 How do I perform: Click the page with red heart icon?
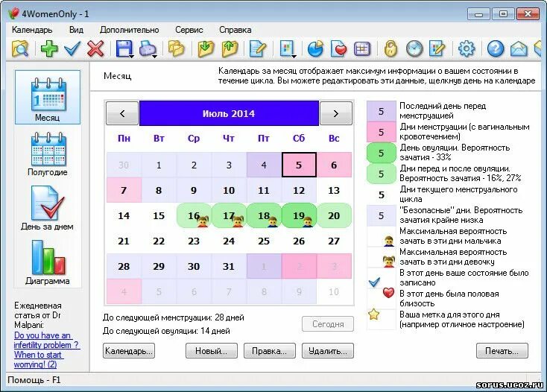tap(338, 48)
